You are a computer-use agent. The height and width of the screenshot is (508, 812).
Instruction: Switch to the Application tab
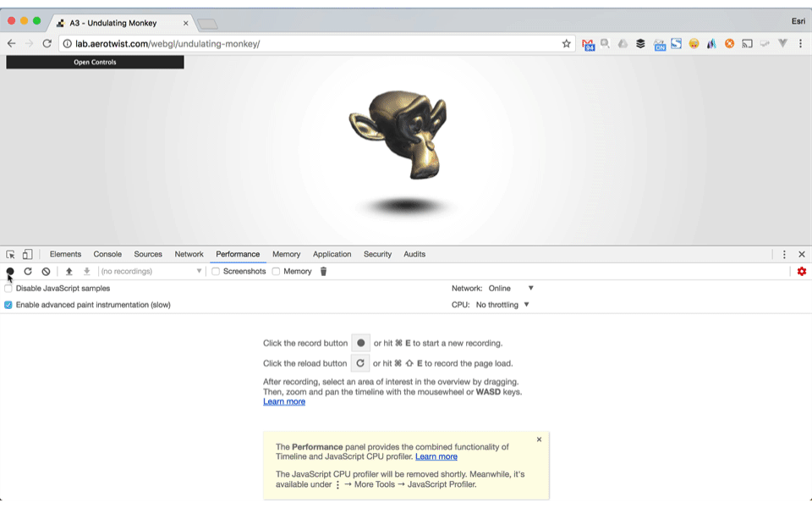click(x=332, y=254)
